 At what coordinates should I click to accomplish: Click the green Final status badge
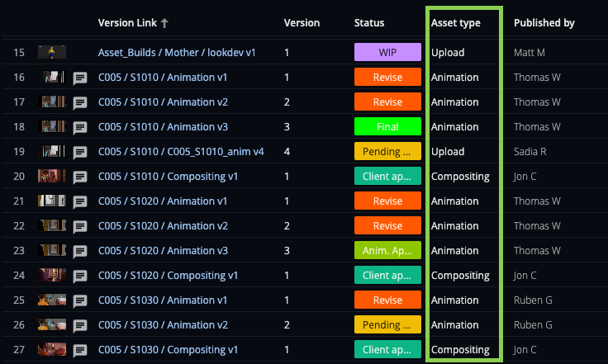click(387, 126)
